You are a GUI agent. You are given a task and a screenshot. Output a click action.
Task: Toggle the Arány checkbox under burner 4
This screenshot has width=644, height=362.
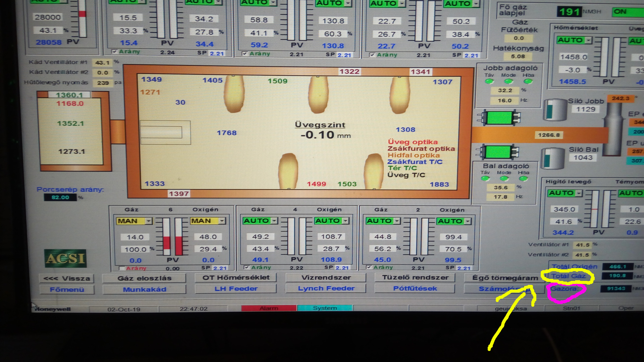pos(247,267)
